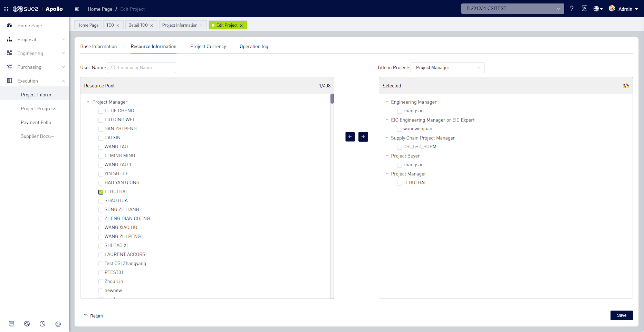Click the Purchasing cart icon
The height and width of the screenshot is (332, 644).
click(9, 67)
